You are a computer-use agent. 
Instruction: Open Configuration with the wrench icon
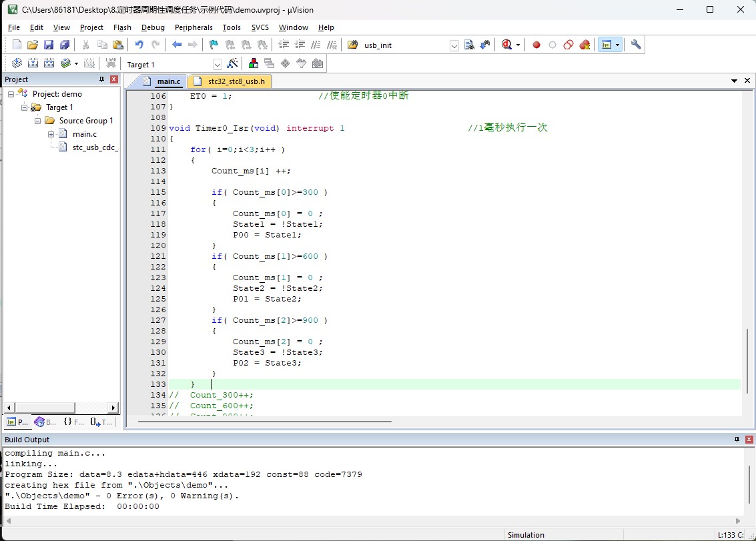click(636, 45)
